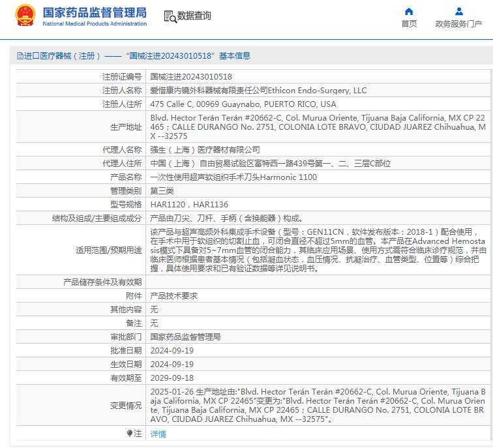
Task: Click change record dated 2025-01-26
Action: 318,405
